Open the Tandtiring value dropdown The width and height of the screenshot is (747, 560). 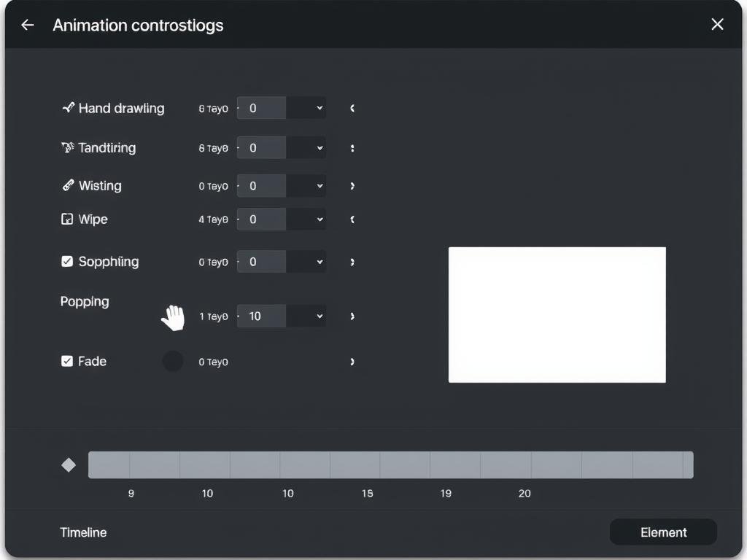[x=306, y=148]
